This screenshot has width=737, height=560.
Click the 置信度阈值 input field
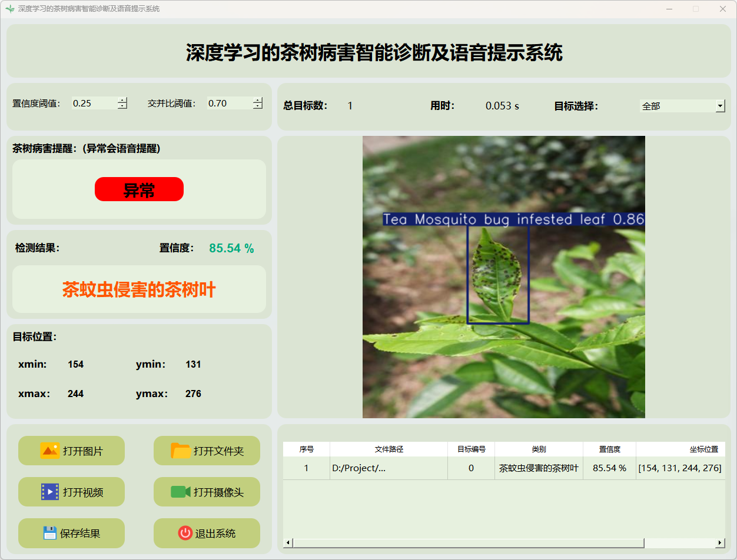pos(94,104)
